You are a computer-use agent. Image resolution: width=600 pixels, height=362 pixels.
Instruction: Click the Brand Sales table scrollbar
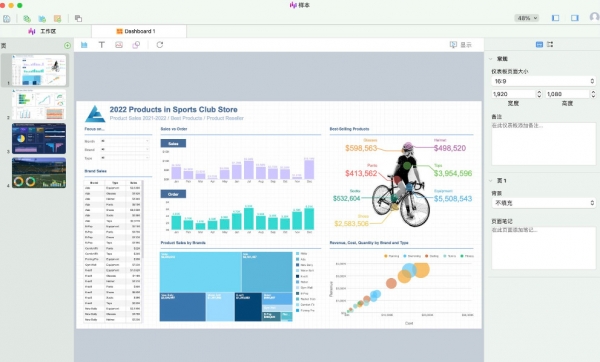pos(142,220)
